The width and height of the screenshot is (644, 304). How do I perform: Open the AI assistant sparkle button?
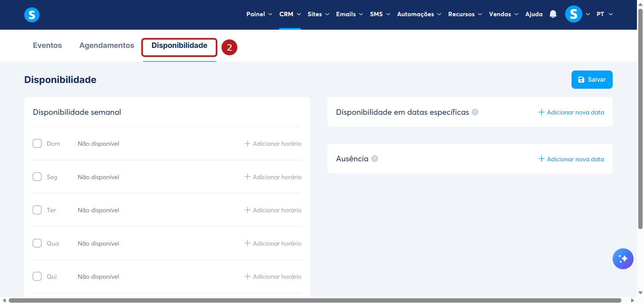point(623,259)
